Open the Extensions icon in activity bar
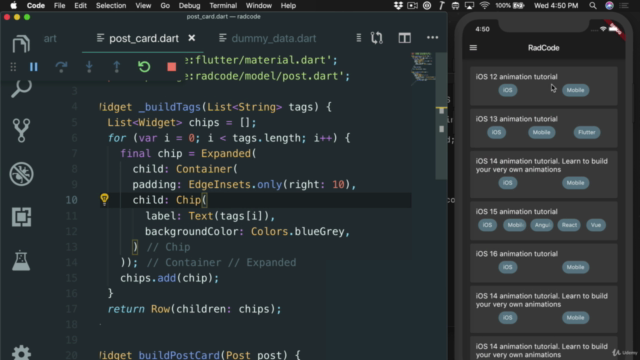 click(x=21, y=217)
